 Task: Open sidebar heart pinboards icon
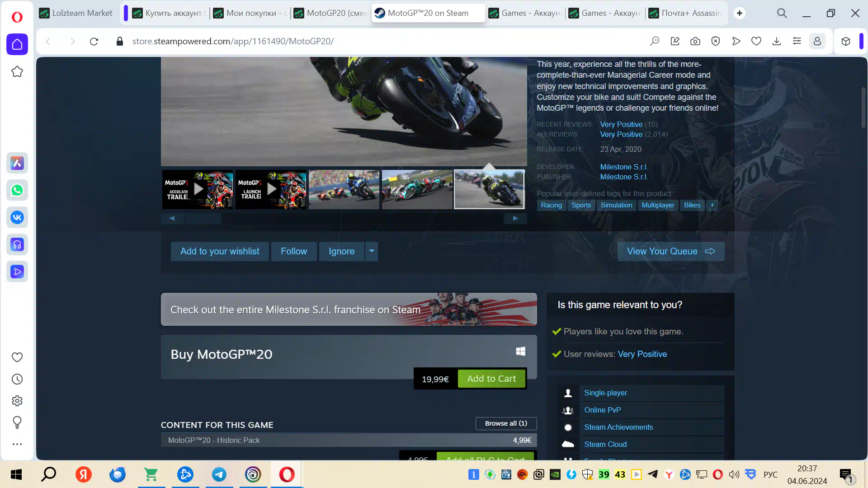17,357
